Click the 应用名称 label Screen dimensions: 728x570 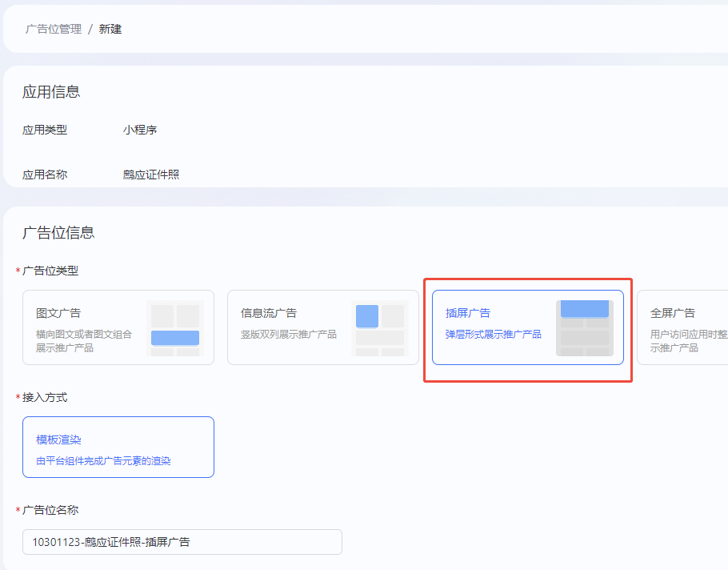(45, 175)
